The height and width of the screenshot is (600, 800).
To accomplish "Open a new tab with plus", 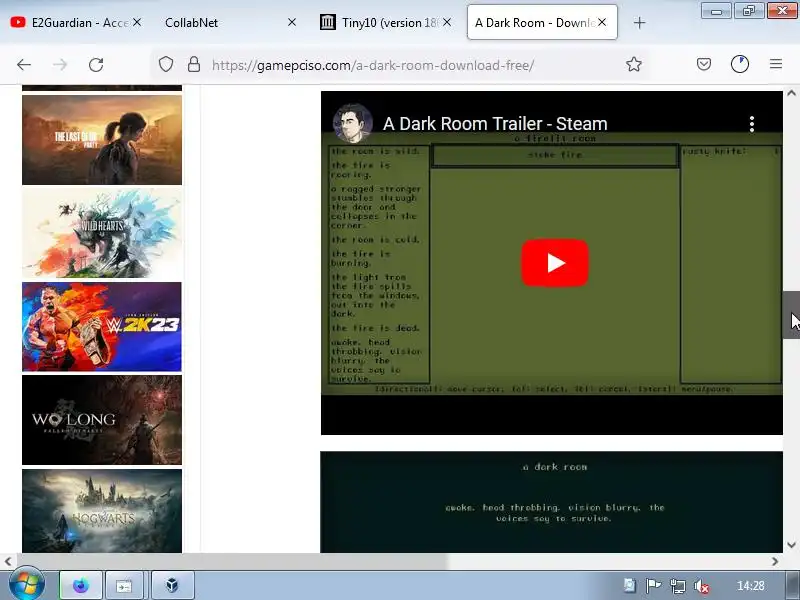I will pos(639,22).
